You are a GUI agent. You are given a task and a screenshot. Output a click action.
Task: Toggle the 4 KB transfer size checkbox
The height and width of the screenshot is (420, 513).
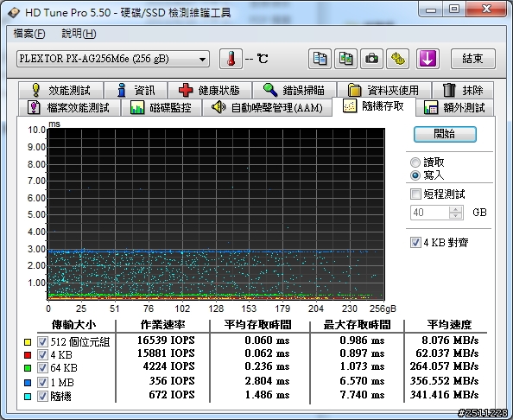point(42,354)
